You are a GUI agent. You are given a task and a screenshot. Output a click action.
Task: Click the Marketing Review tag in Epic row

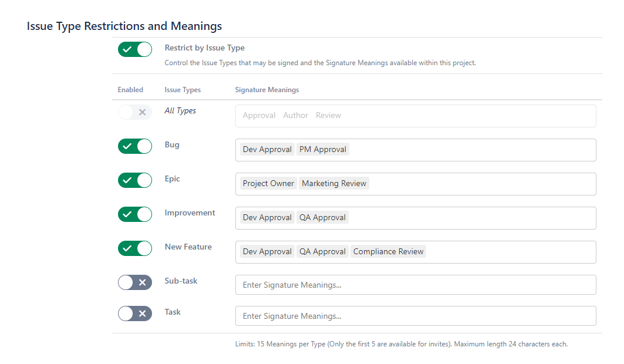(334, 184)
